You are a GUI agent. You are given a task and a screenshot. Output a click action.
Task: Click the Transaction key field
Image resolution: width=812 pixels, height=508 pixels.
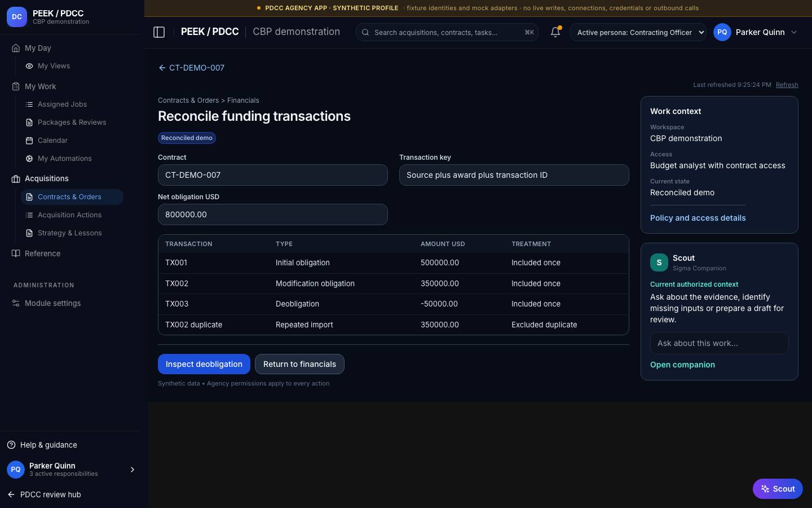[514, 175]
